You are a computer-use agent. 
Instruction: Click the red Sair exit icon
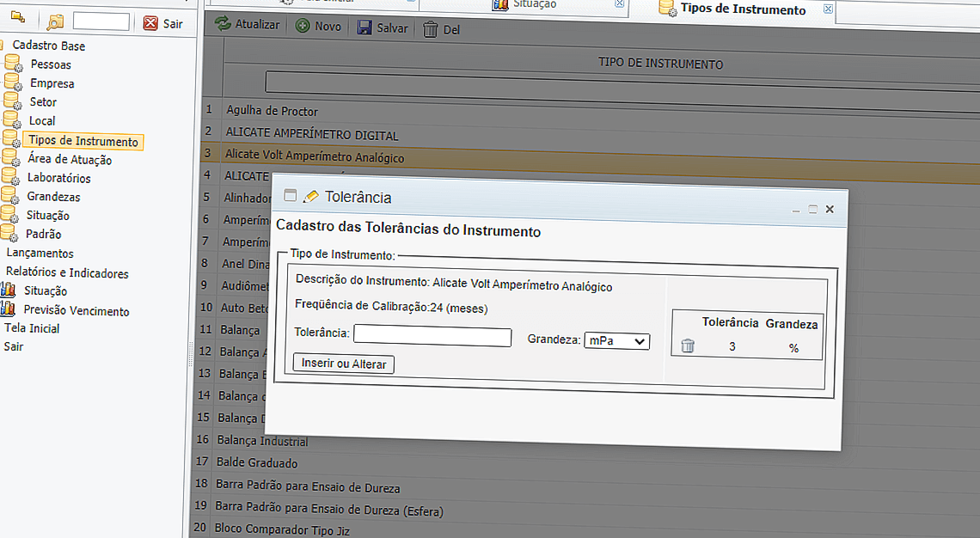150,23
